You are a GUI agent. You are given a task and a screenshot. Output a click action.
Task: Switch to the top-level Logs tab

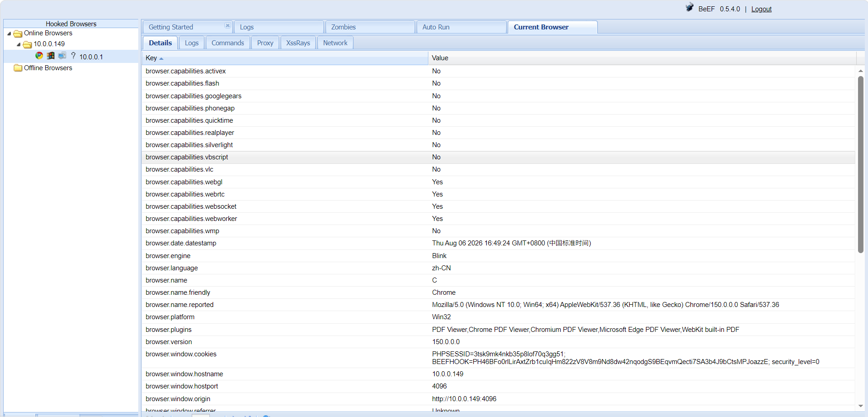pos(279,27)
